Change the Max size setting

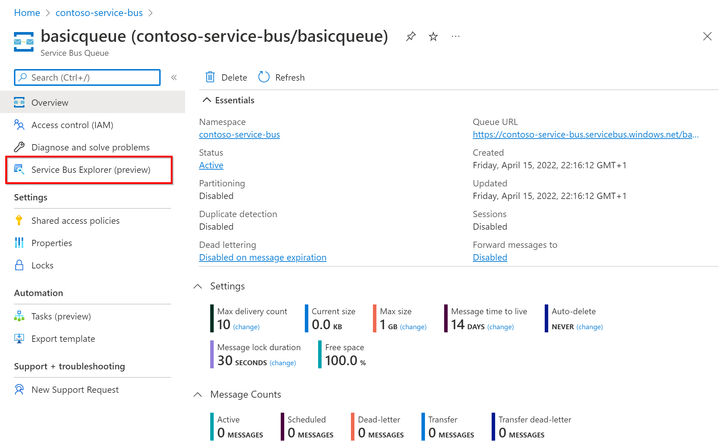point(413,327)
